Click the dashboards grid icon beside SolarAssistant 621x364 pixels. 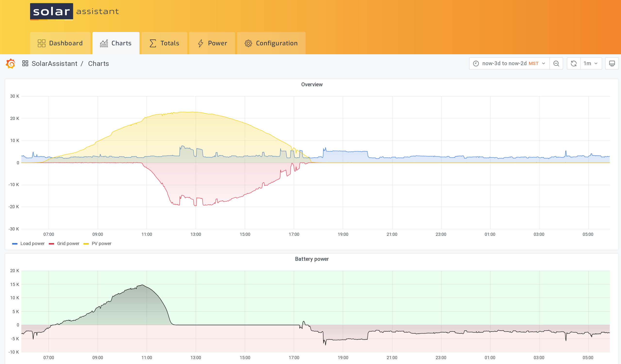[x=25, y=63]
